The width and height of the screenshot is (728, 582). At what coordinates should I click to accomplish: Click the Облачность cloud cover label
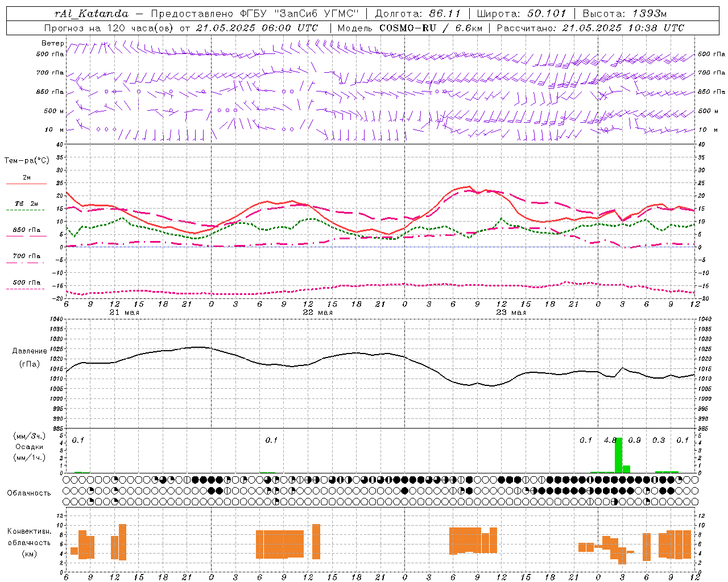click(29, 493)
